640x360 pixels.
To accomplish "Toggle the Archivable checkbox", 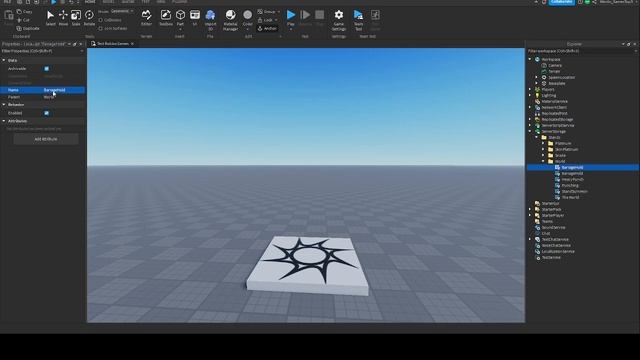I will (x=47, y=69).
